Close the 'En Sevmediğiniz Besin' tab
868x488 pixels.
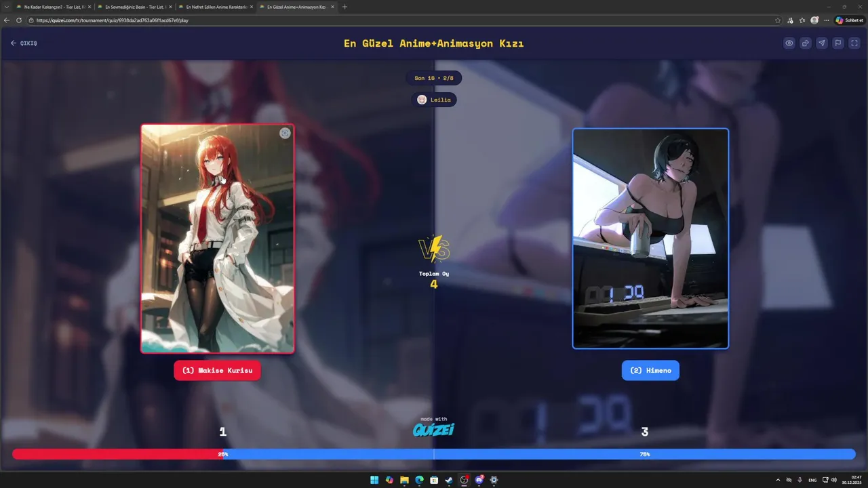click(170, 7)
